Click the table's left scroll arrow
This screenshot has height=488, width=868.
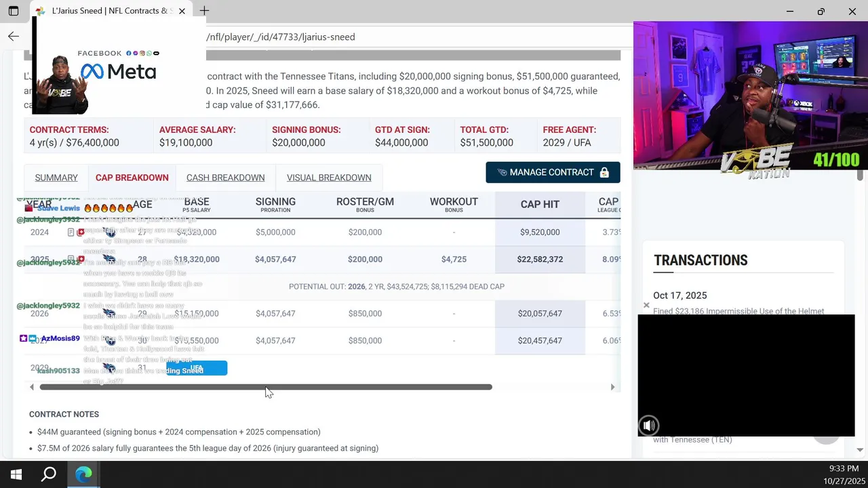[x=31, y=387]
